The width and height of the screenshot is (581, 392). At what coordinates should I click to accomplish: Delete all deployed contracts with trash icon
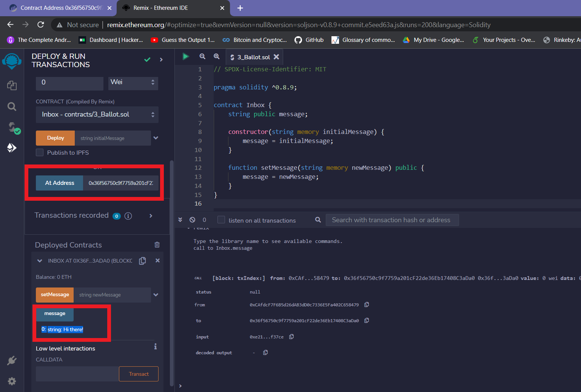tap(157, 245)
